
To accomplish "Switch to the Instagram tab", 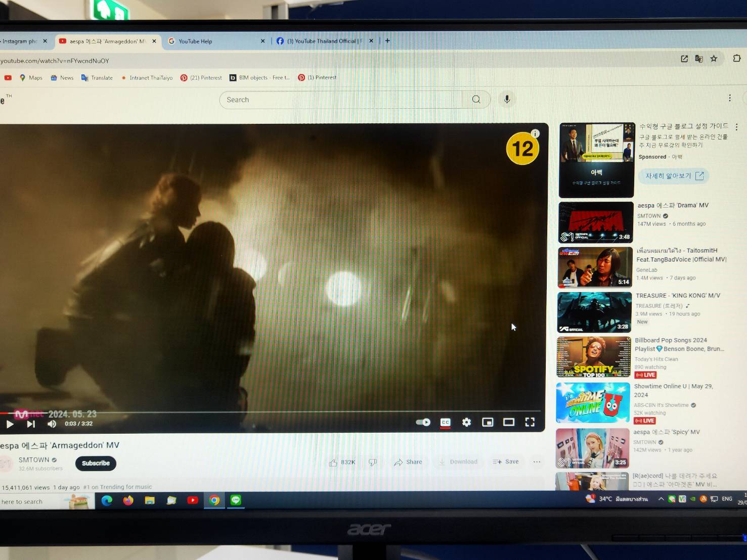I will coord(20,41).
